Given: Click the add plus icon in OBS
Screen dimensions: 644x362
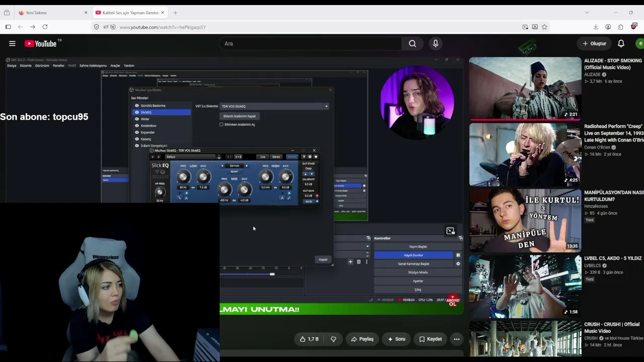Looking at the screenshot, I should [x=351, y=262].
